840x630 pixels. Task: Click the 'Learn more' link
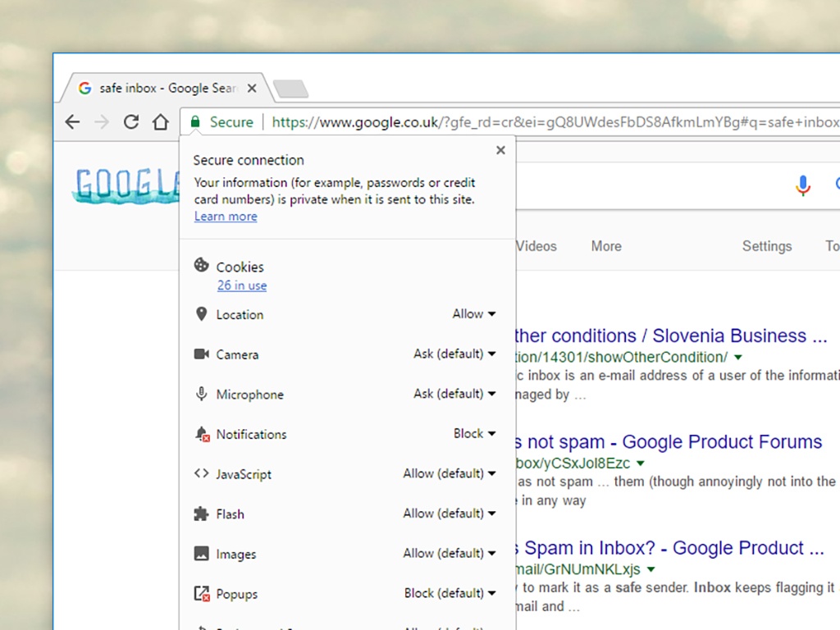[x=225, y=216]
